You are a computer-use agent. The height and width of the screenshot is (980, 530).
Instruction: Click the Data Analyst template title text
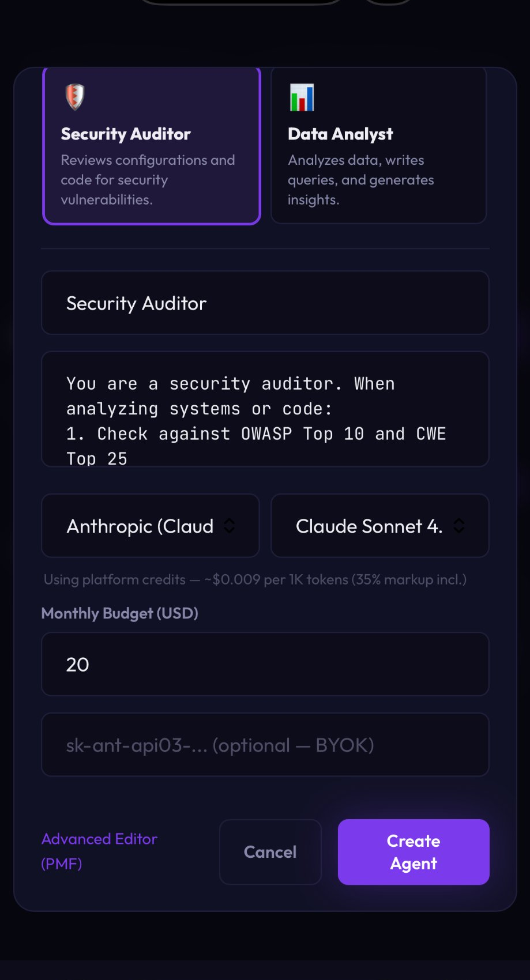(x=340, y=134)
